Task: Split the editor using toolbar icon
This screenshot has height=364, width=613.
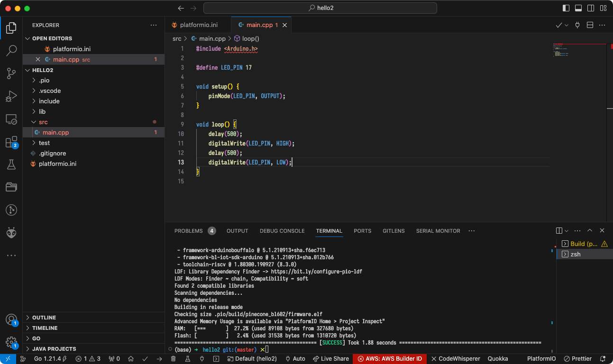Action: point(590,25)
